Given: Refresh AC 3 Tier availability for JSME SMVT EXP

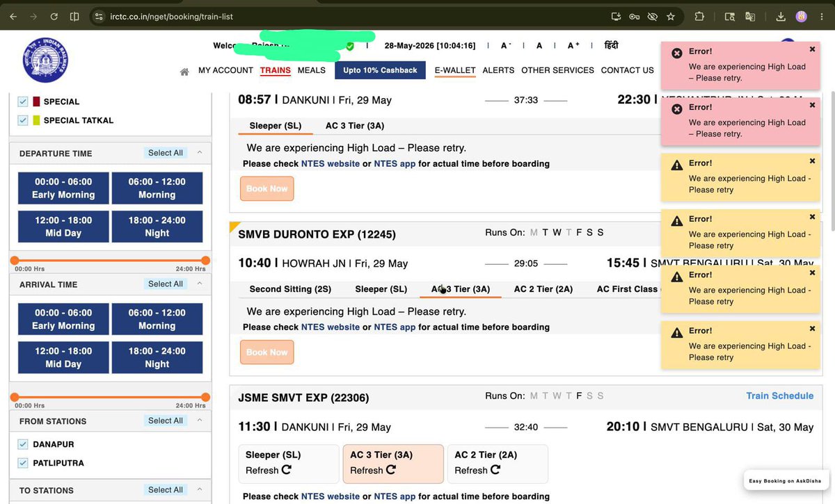Looking at the screenshot, I should [x=390, y=471].
